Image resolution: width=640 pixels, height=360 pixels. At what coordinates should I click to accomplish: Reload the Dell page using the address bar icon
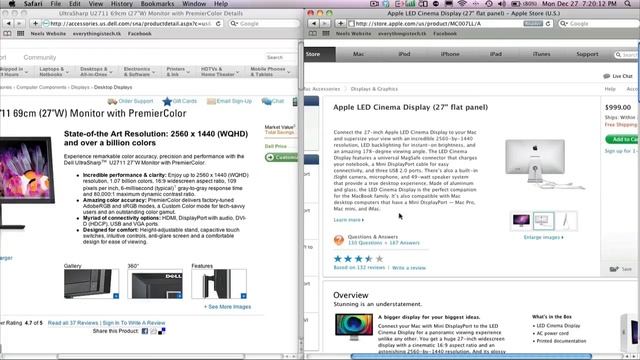tap(218, 24)
